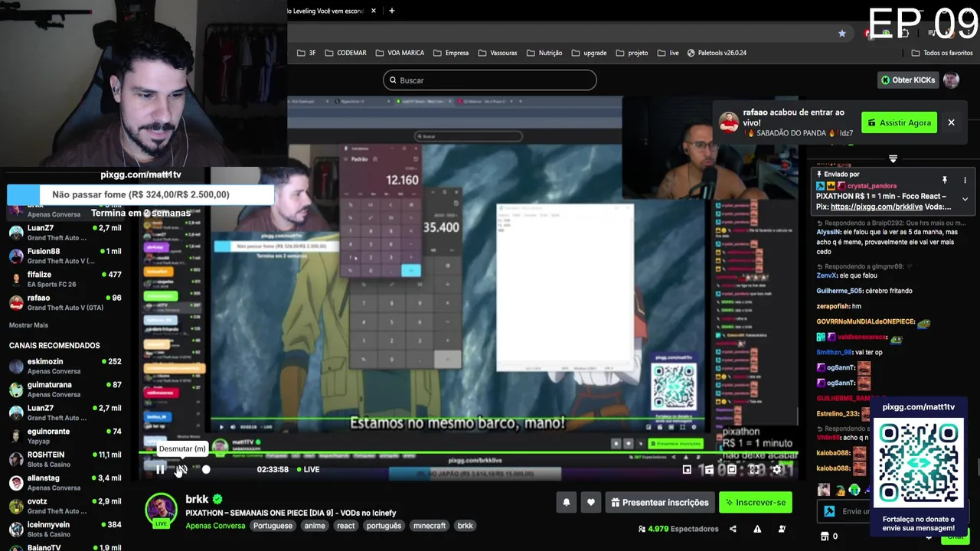
Task: Click Mostrar Mais in sidebar
Action: (x=28, y=325)
